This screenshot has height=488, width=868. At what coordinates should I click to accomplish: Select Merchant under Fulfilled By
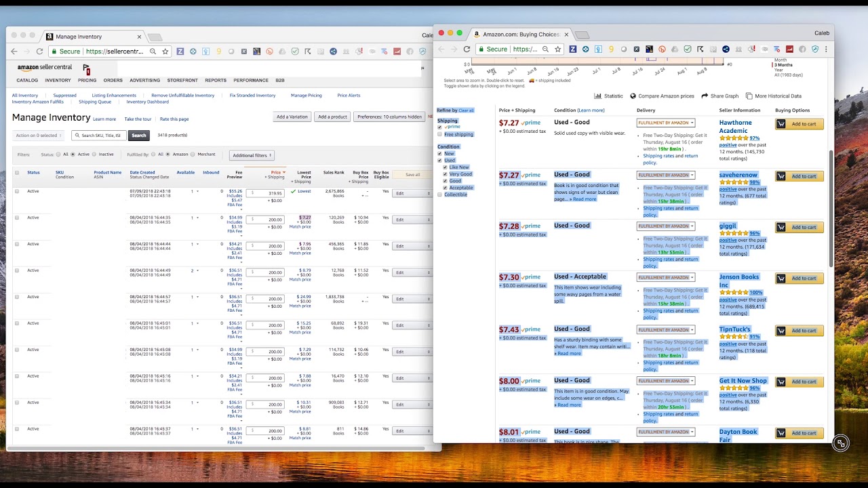point(193,155)
